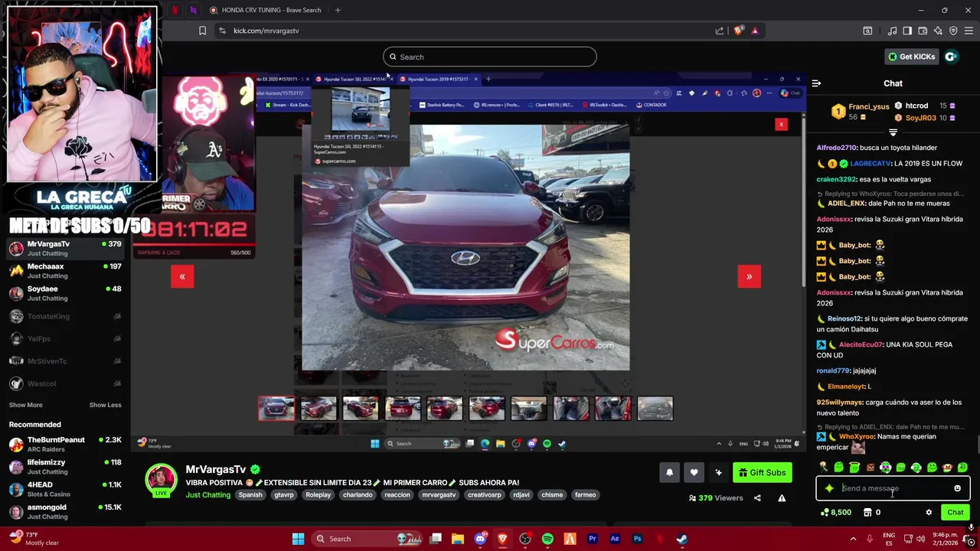This screenshot has height=551, width=980.
Task: Bookmark this page icon
Action: (x=202, y=31)
